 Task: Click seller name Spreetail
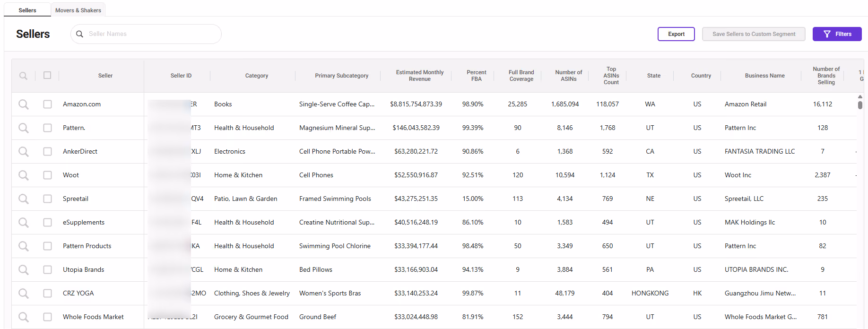(x=76, y=199)
